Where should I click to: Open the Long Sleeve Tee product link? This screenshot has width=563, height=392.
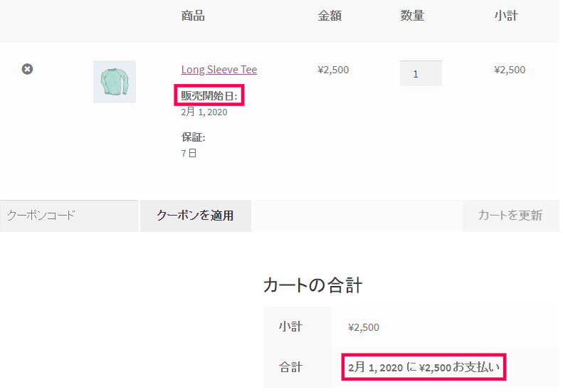(219, 69)
